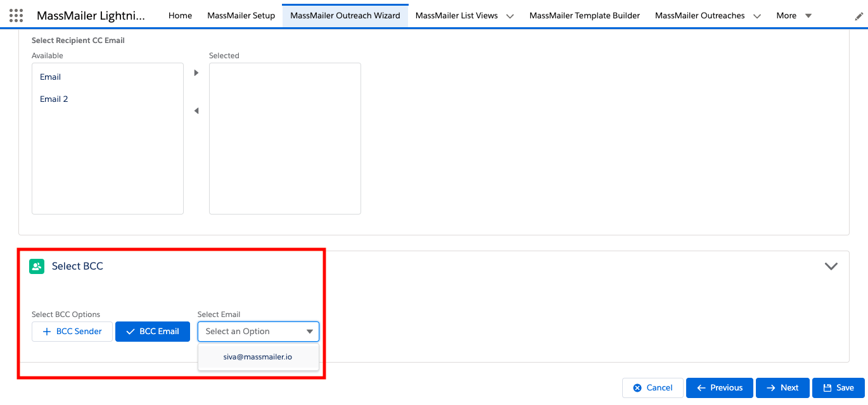
Task: Open the Select an Option combobox
Action: [x=258, y=332]
